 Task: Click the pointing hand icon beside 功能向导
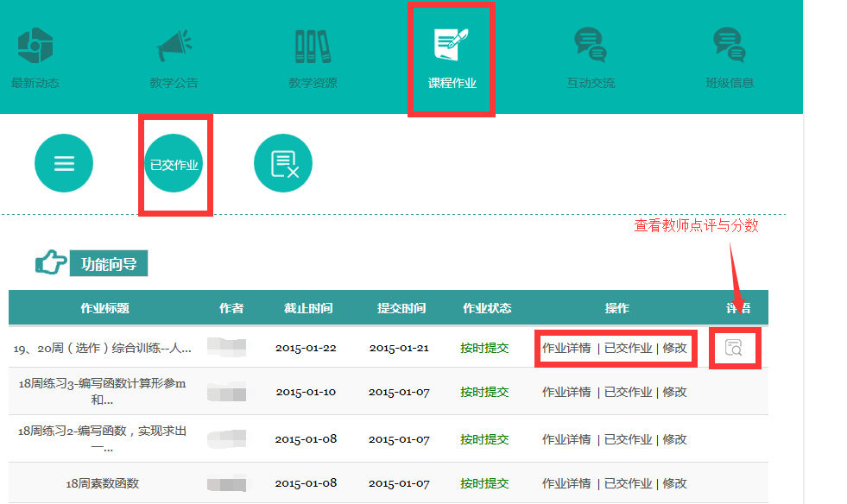click(50, 263)
